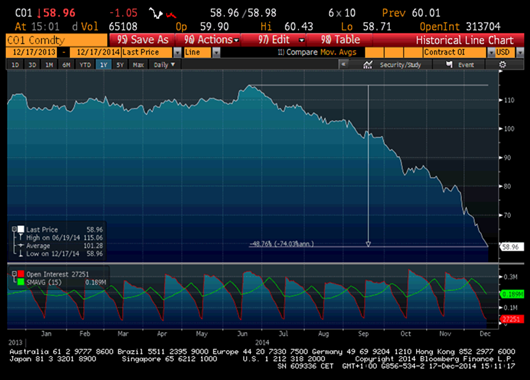Image resolution: width=530 pixels, height=380 pixels.
Task: Collapse the toolbar with left arrow icon
Action: click(x=343, y=64)
